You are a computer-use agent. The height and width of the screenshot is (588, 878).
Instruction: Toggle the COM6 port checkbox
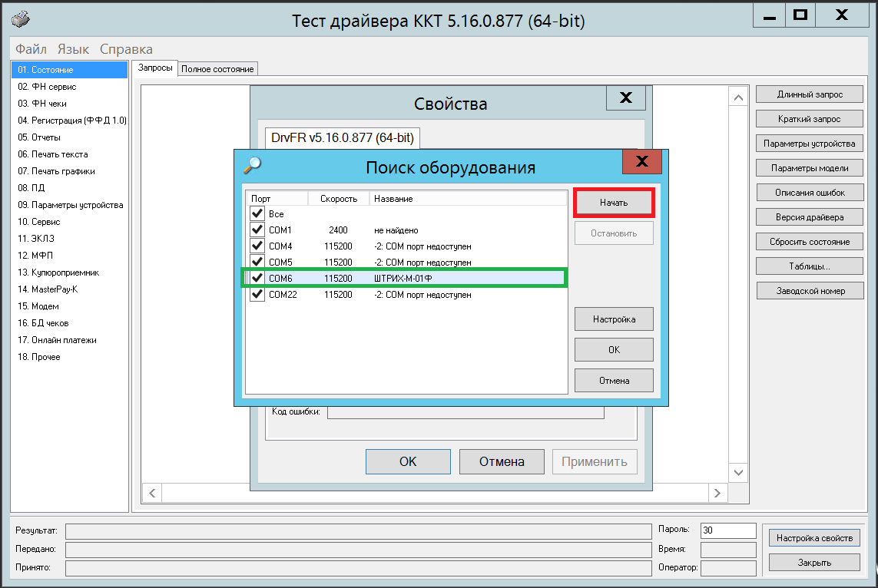pos(257,278)
